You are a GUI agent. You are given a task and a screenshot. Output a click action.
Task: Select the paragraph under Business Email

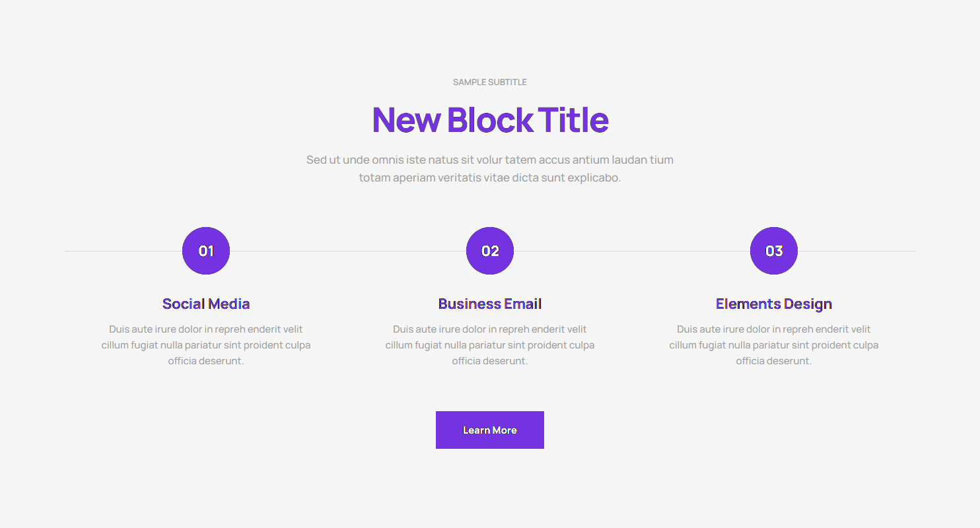(x=490, y=345)
